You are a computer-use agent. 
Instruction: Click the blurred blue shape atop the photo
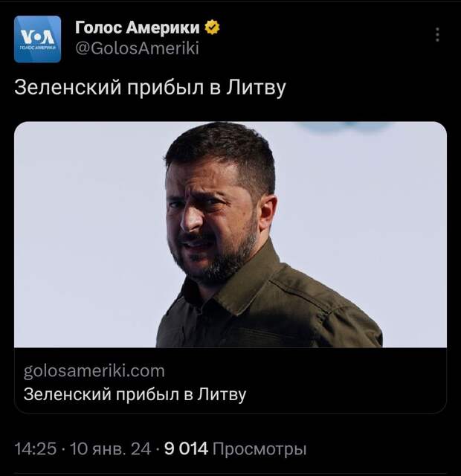coord(343,127)
